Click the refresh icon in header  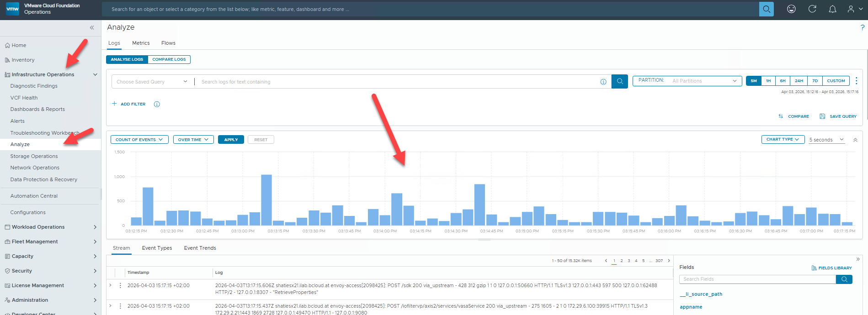(812, 9)
